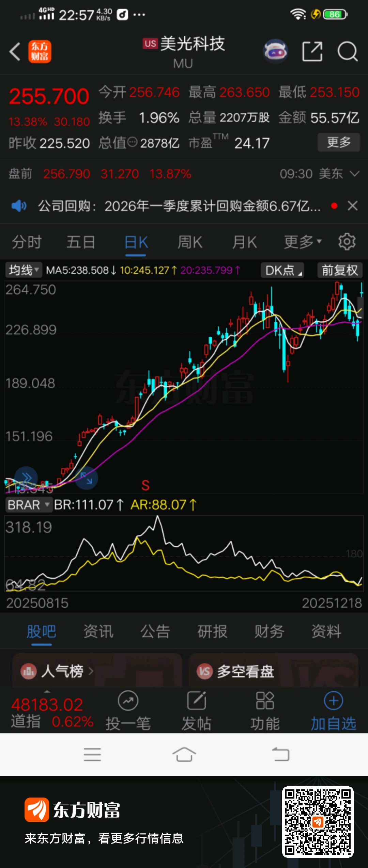This screenshot has width=368, height=868.
Task: Tap the 投一笔 icon
Action: pos(128,701)
